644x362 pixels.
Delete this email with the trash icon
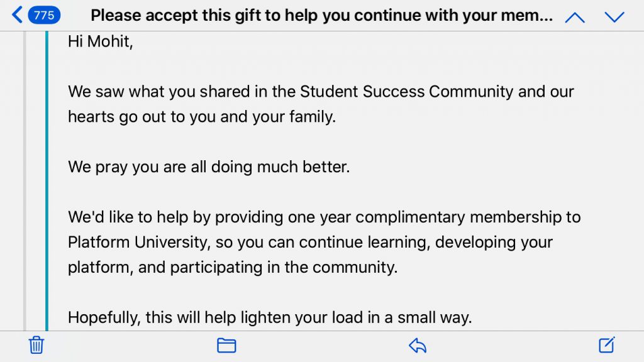(x=36, y=345)
